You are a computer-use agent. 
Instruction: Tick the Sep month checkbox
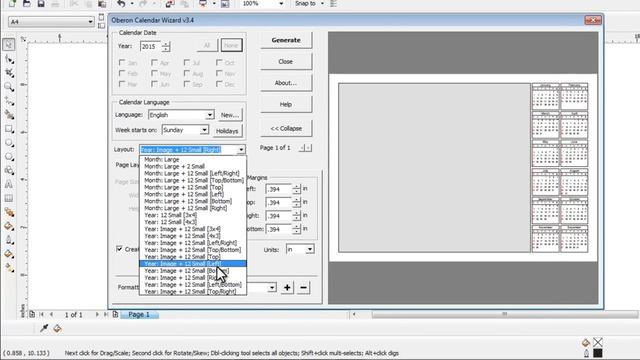click(x=187, y=84)
